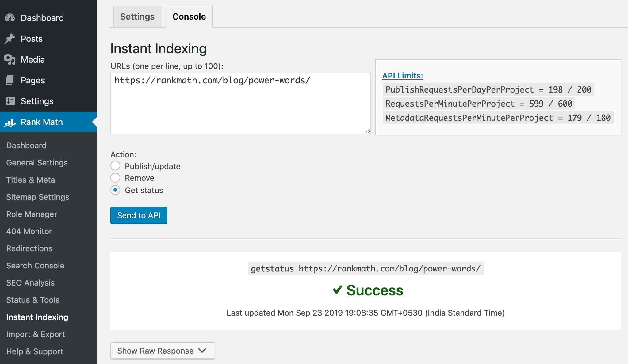Screen dimensions: 628x364
Task: Click the SEO Analysis sidebar item
Action: click(31, 282)
